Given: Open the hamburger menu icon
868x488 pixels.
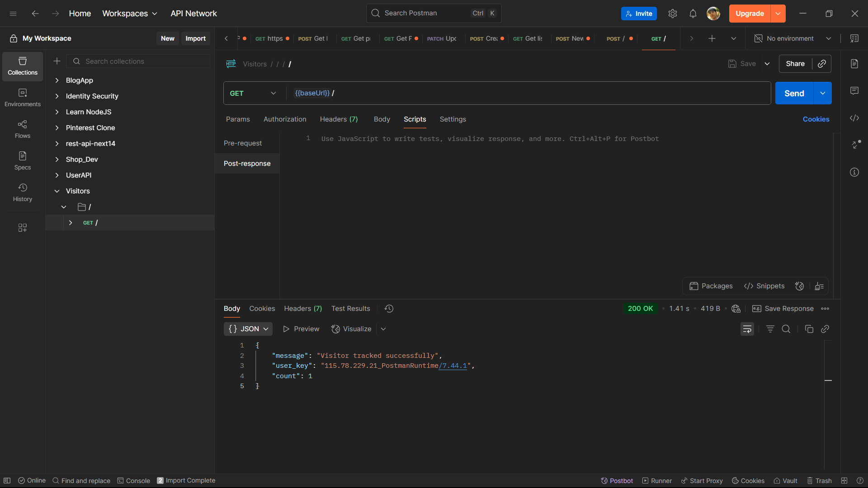Looking at the screenshot, I should [13, 14].
